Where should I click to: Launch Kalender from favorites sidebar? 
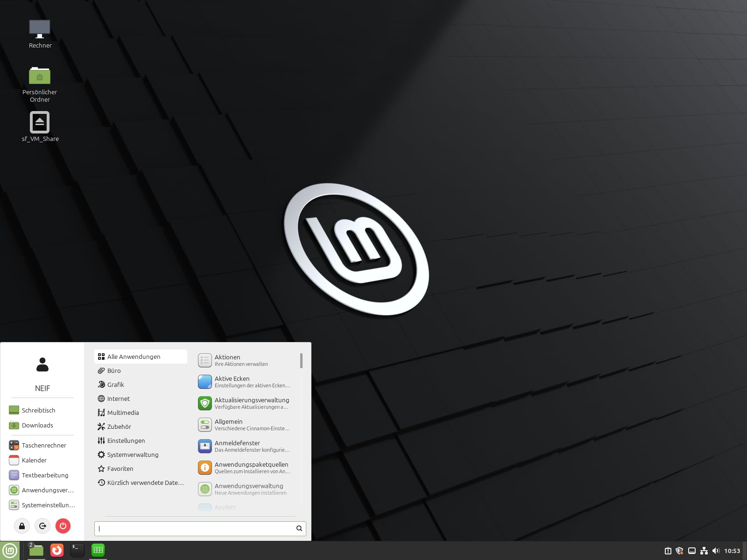[x=42, y=460]
